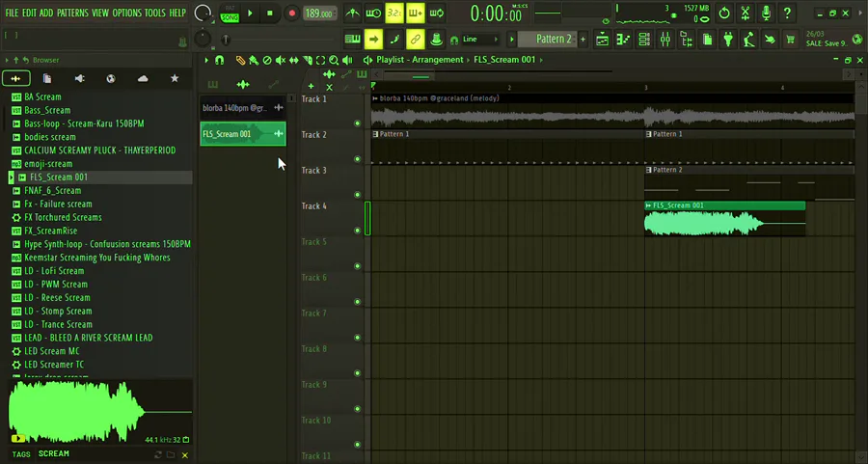
Task: Select the Draw pencil tool in Playlist
Action: pyautogui.click(x=240, y=61)
